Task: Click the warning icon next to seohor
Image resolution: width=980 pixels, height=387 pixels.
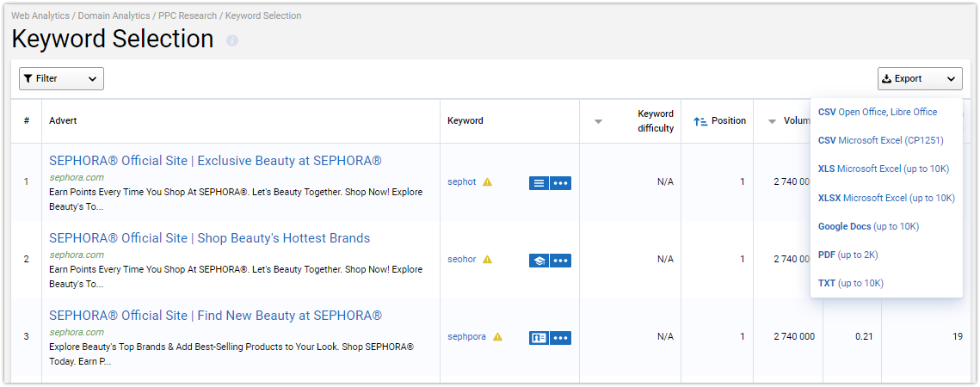Action: coord(487,260)
